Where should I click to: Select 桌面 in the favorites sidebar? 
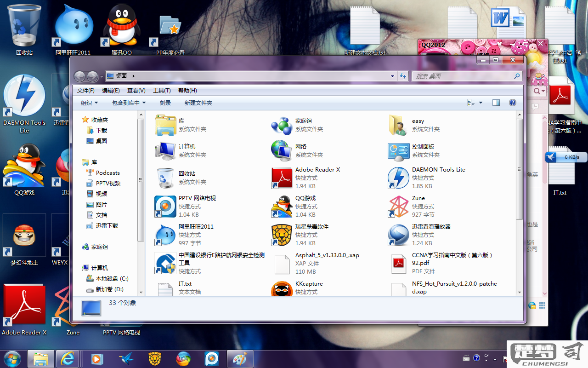click(x=97, y=141)
